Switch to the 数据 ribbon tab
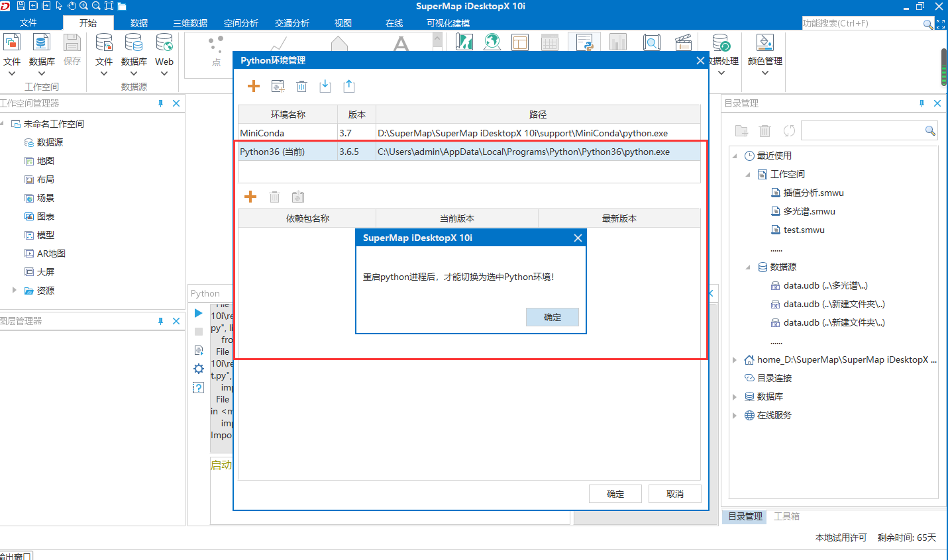The width and height of the screenshot is (948, 560). coord(139,23)
